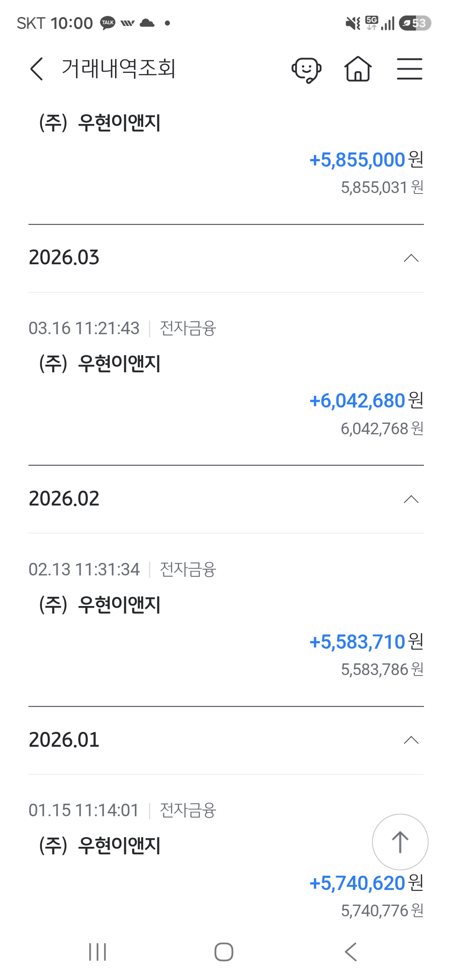This screenshot has height=980, width=452.
Task: Select the +5,583,710원 deposit amount
Action: tap(366, 642)
